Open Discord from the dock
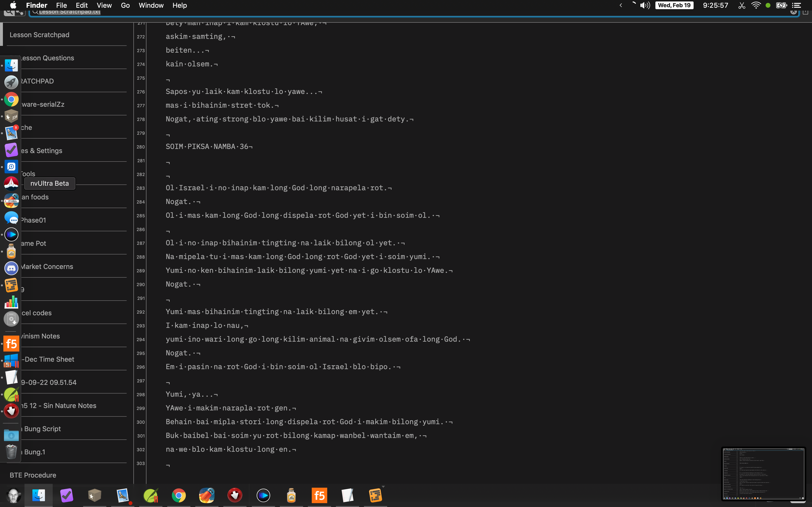812x507 pixels. click(11, 268)
